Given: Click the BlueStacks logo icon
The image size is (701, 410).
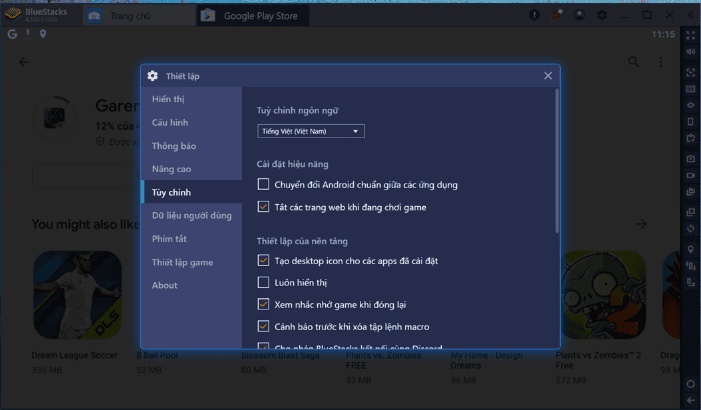Looking at the screenshot, I should (x=13, y=15).
